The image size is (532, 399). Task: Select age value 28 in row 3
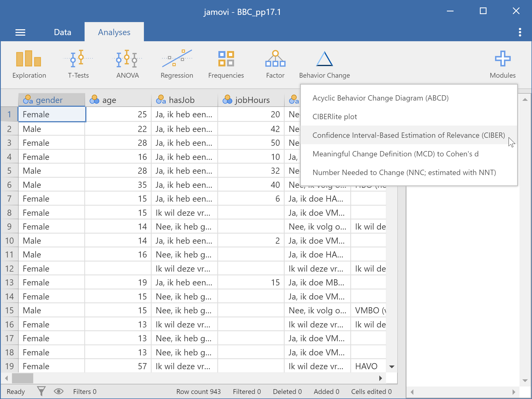click(x=118, y=143)
